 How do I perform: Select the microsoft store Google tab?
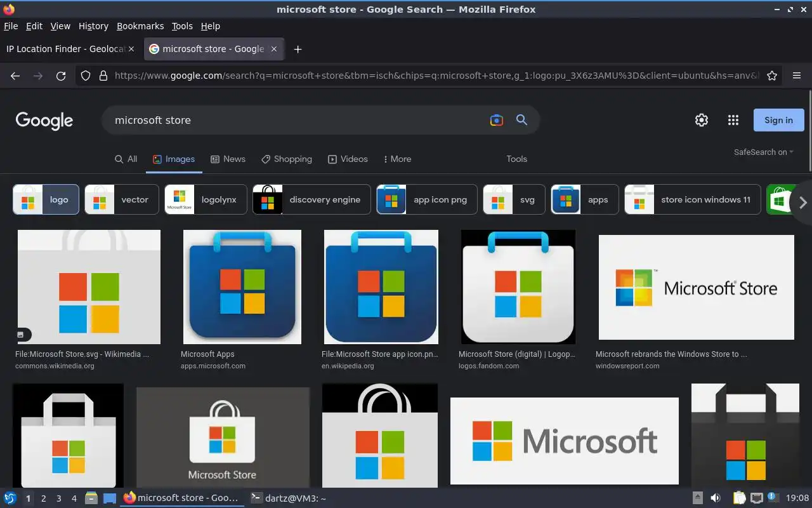tap(214, 49)
